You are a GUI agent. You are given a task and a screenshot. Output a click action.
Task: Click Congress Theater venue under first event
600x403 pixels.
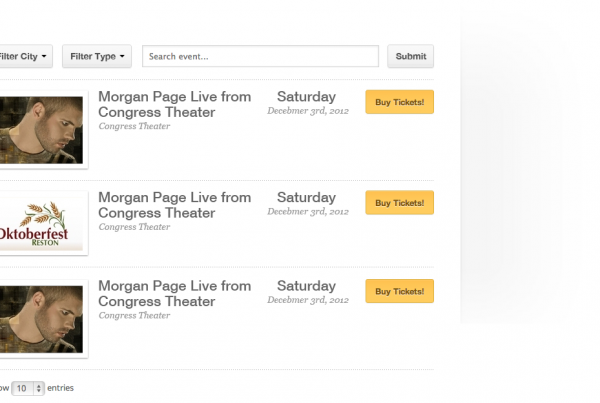point(134,126)
